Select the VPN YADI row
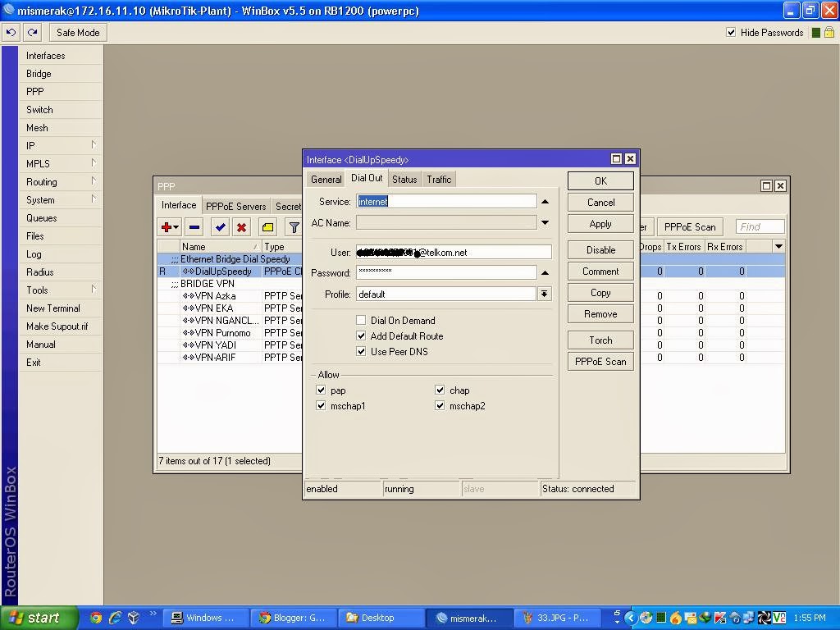Image resolution: width=840 pixels, height=630 pixels. (x=230, y=345)
